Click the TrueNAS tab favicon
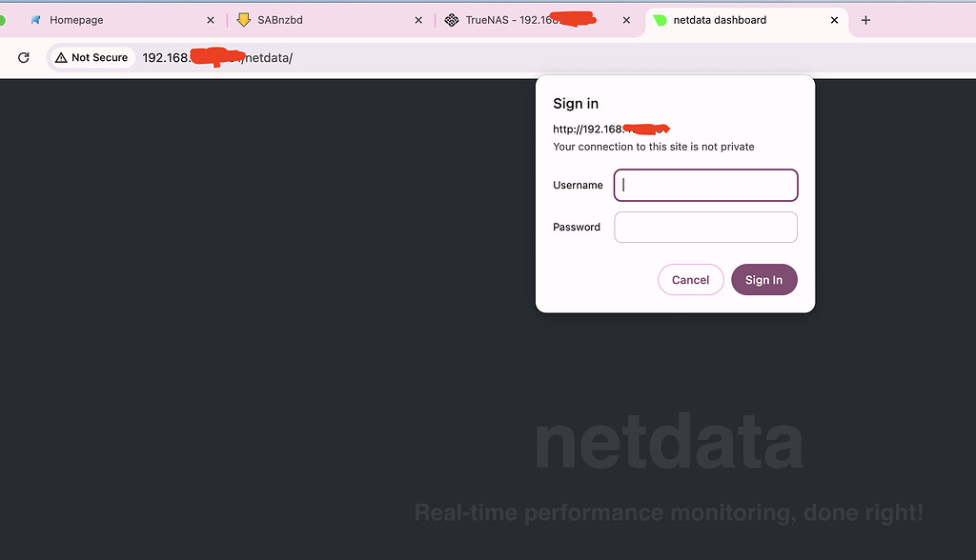The height and width of the screenshot is (560, 976). point(452,20)
